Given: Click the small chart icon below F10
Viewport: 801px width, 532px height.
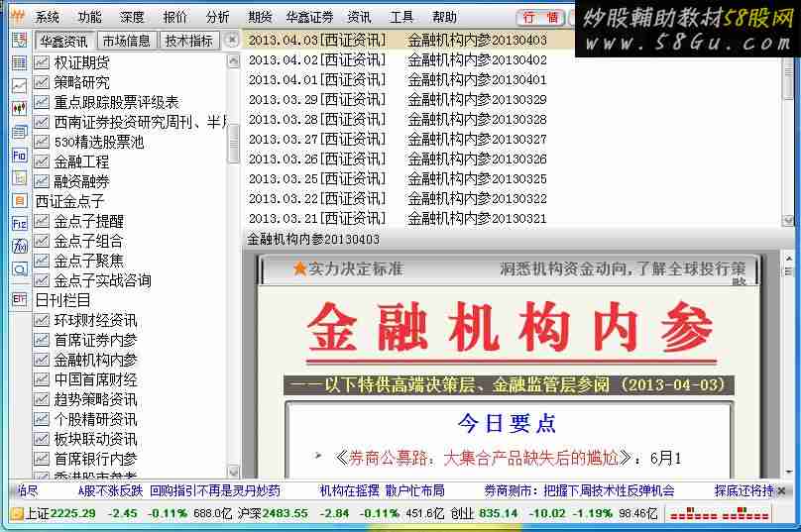Looking at the screenshot, I should pos(20,178).
